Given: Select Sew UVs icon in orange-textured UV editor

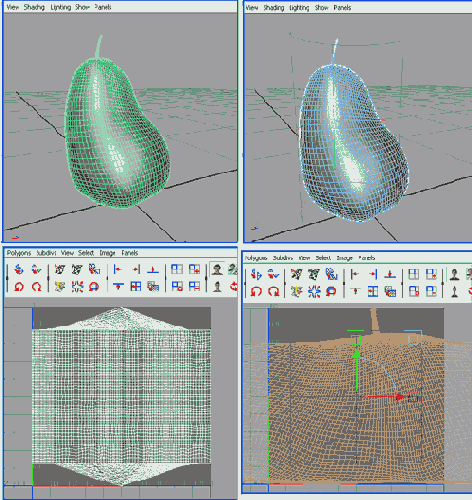Looking at the screenshot, I should coord(314,275).
